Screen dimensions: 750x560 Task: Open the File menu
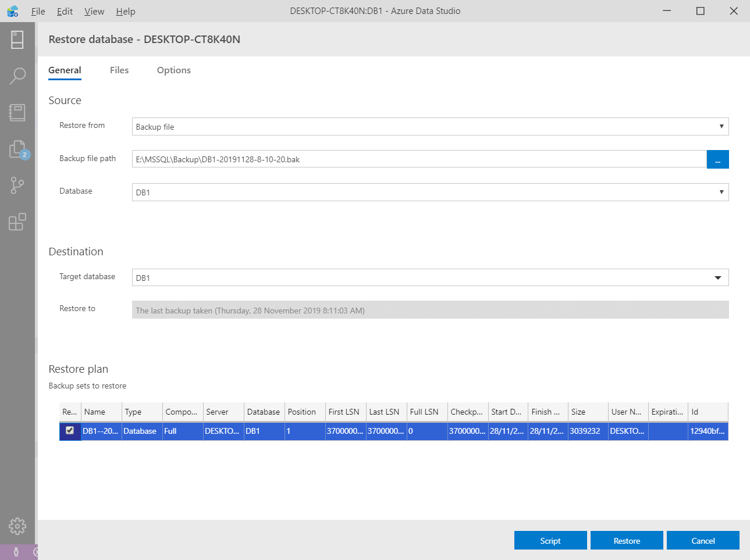tap(38, 11)
